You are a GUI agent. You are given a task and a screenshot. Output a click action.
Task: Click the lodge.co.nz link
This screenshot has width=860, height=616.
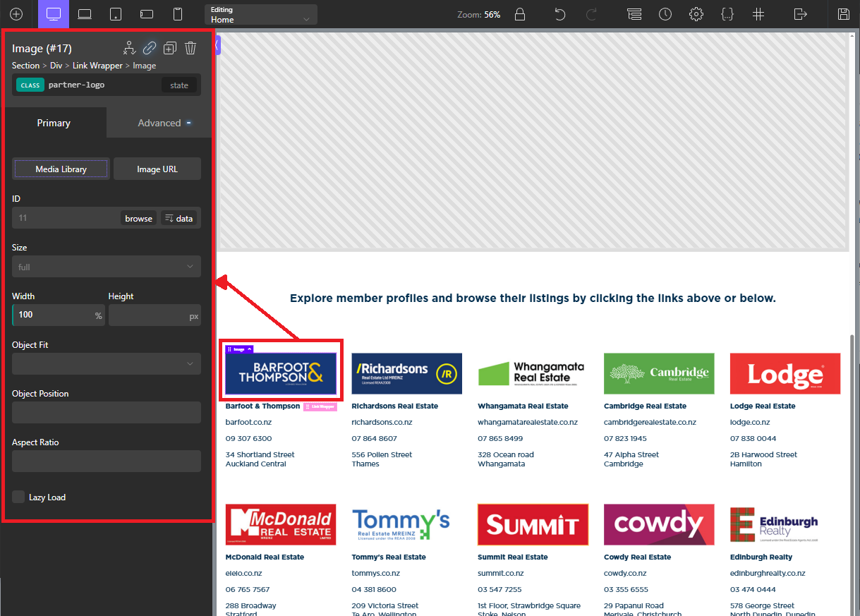coord(750,422)
